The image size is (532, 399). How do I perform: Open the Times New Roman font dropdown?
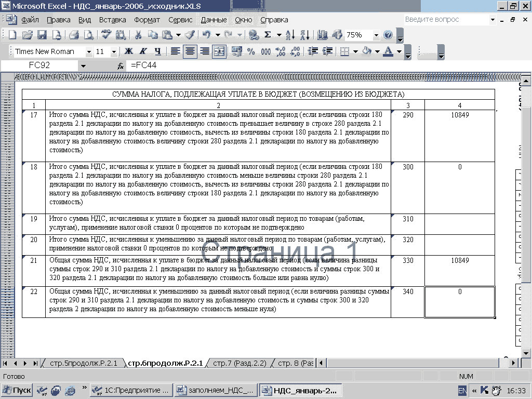point(89,51)
